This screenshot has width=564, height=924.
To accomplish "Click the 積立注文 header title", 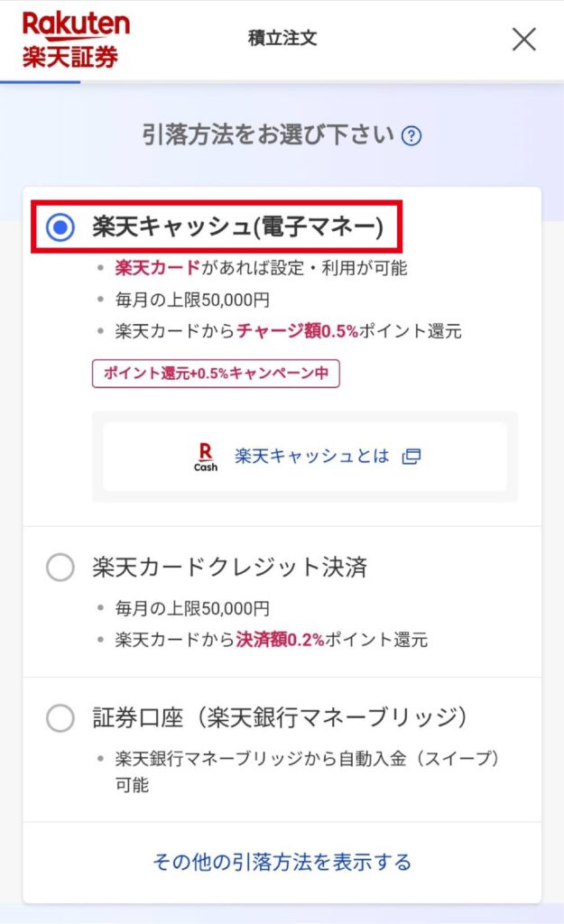I will [282, 38].
